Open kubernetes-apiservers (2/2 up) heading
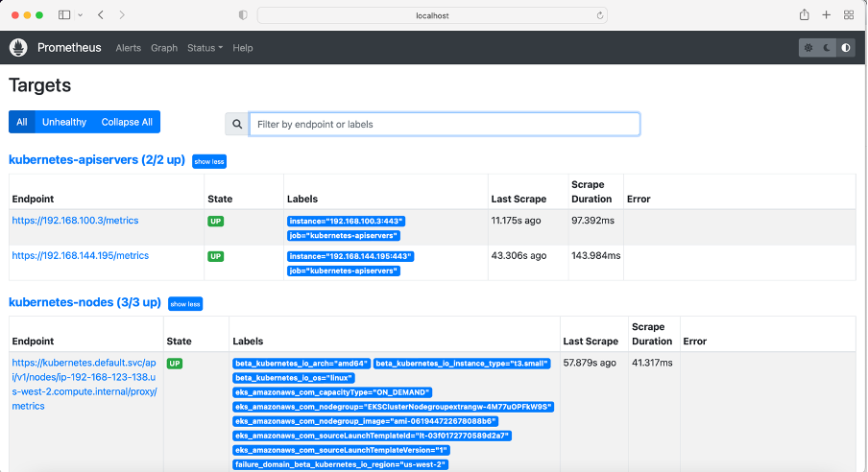 (97, 160)
